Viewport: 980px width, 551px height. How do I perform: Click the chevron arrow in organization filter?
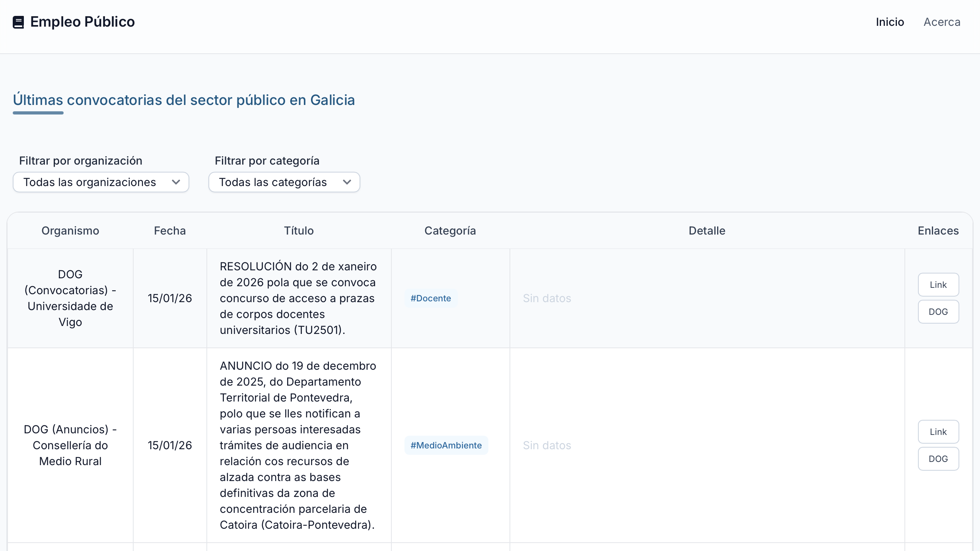pos(176,182)
